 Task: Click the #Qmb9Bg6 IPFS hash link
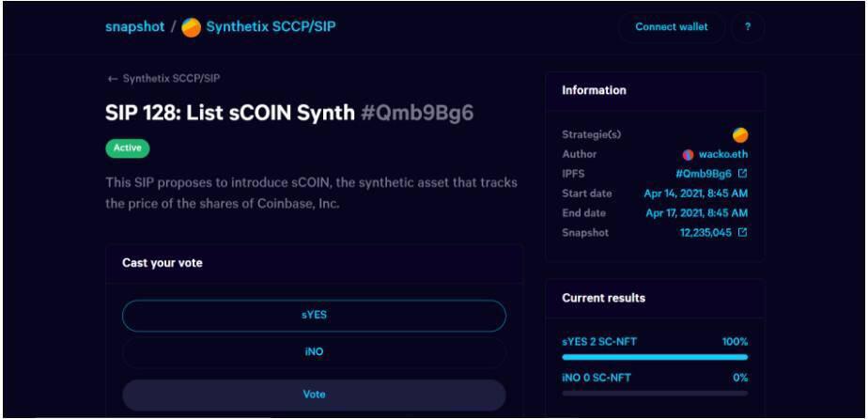(704, 174)
